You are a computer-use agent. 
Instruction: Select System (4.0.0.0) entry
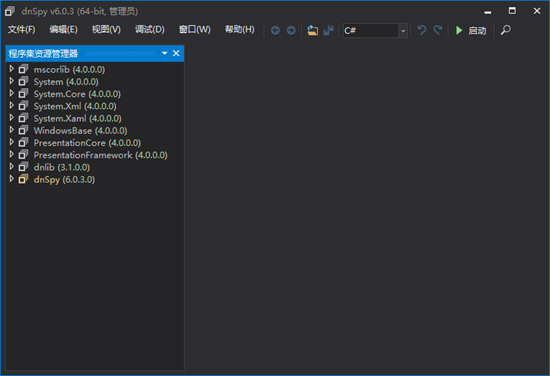click(66, 82)
